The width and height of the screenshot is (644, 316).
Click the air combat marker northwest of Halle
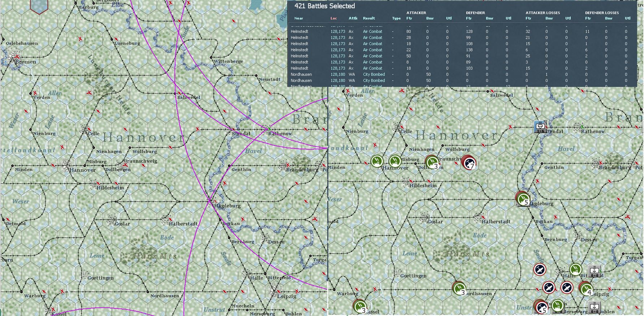[x=540, y=269]
